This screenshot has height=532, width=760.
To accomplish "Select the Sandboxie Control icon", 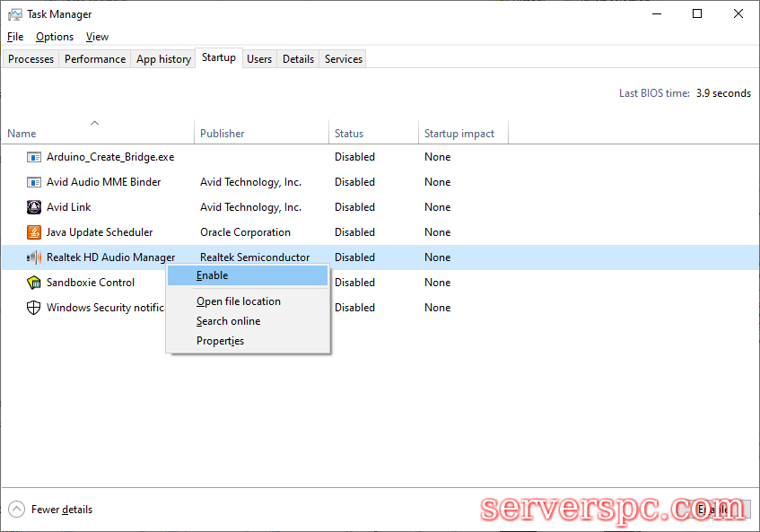I will 34,283.
